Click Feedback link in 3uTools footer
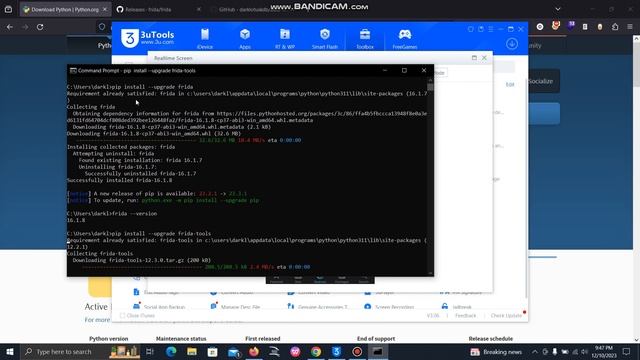640x360 pixels. click(465, 316)
